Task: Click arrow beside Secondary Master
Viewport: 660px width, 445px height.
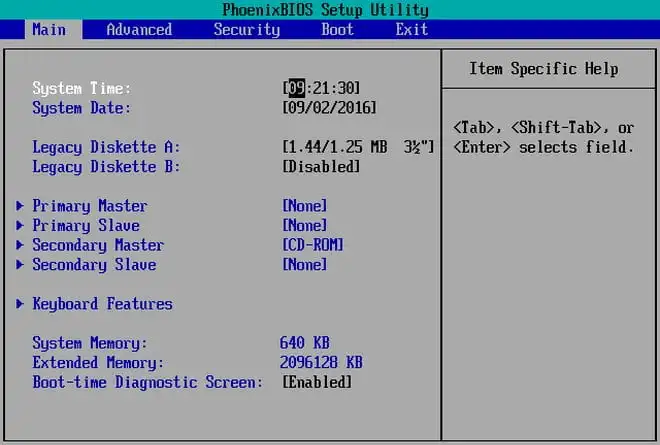Action: [20, 245]
